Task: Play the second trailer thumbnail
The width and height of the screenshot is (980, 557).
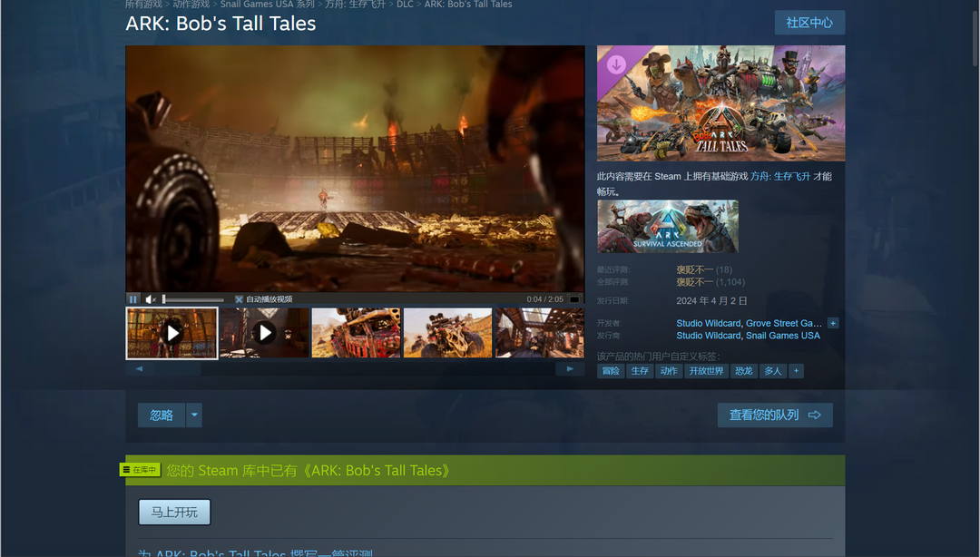Action: pyautogui.click(x=264, y=333)
